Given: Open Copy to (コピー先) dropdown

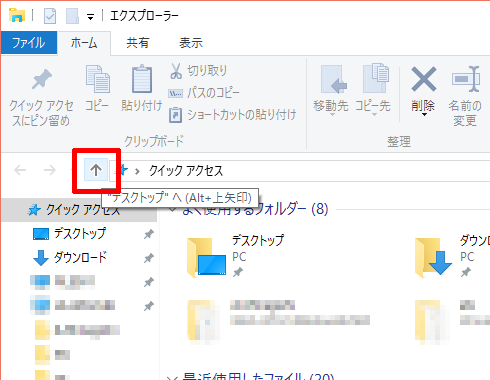Looking at the screenshot, I should tap(373, 107).
